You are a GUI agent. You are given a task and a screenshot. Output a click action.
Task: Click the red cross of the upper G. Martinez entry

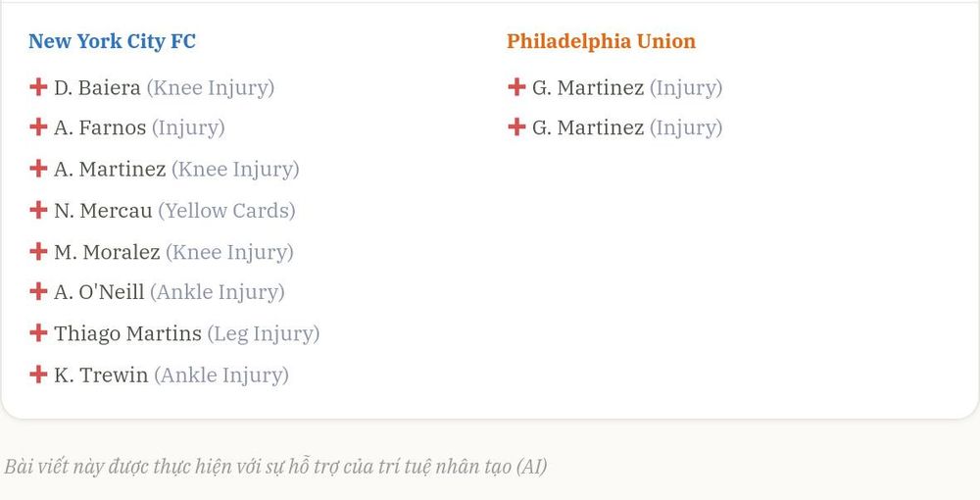point(516,87)
